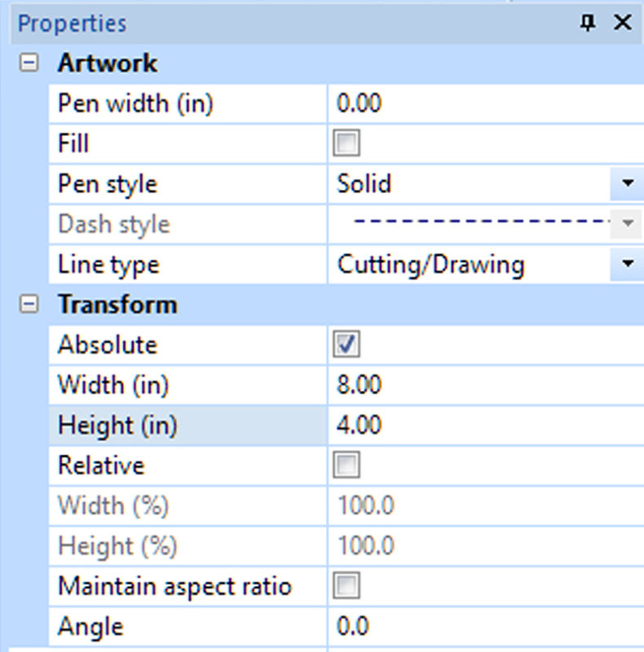
Task: Toggle Maintain aspect ratio checkbox
Action: coord(346,585)
